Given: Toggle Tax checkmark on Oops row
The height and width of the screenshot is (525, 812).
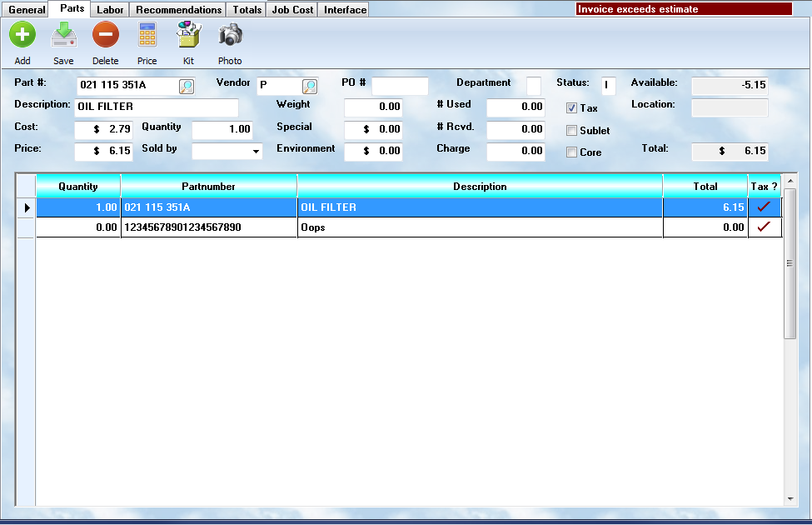Looking at the screenshot, I should [764, 227].
